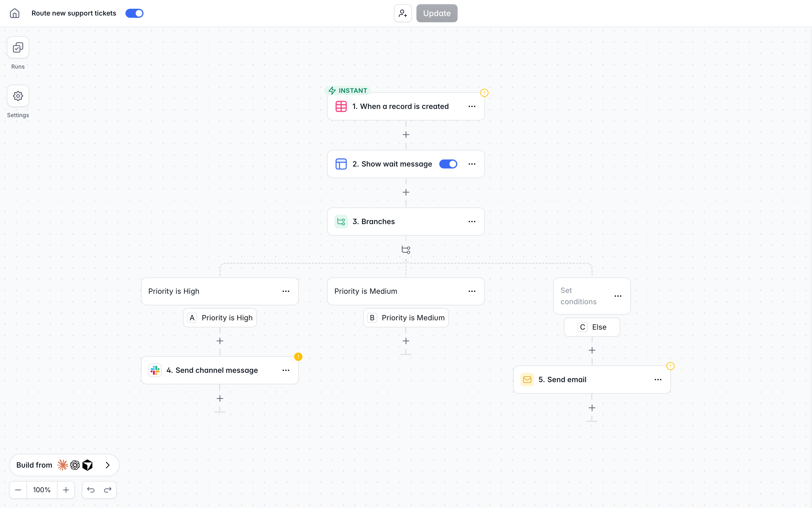Open options for Priority is Medium condition

tap(472, 291)
